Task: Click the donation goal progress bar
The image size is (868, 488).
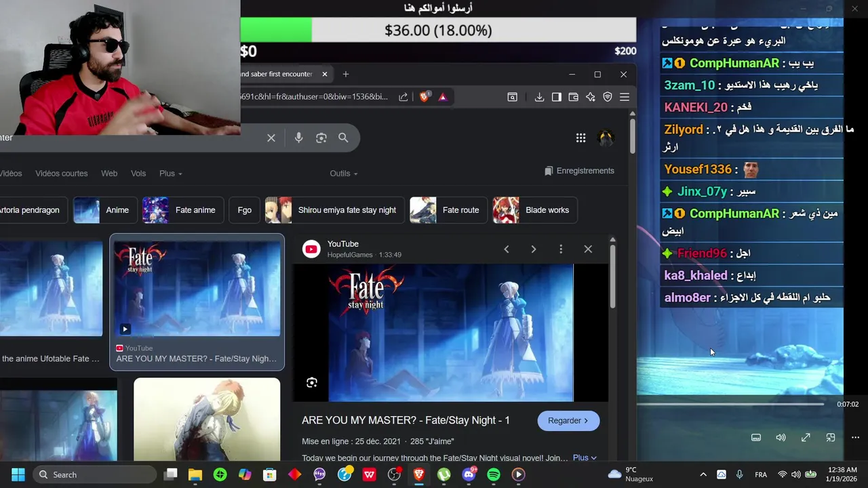Action: tap(438, 30)
